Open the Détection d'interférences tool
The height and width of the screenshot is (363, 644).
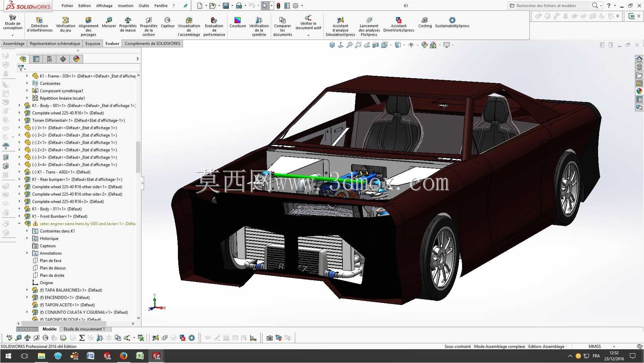pyautogui.click(x=40, y=24)
